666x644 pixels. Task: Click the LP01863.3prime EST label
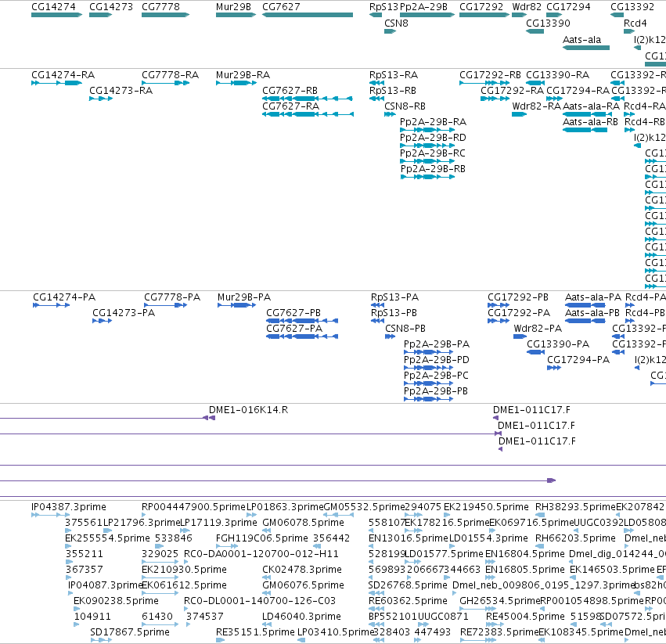pyautogui.click(x=285, y=507)
